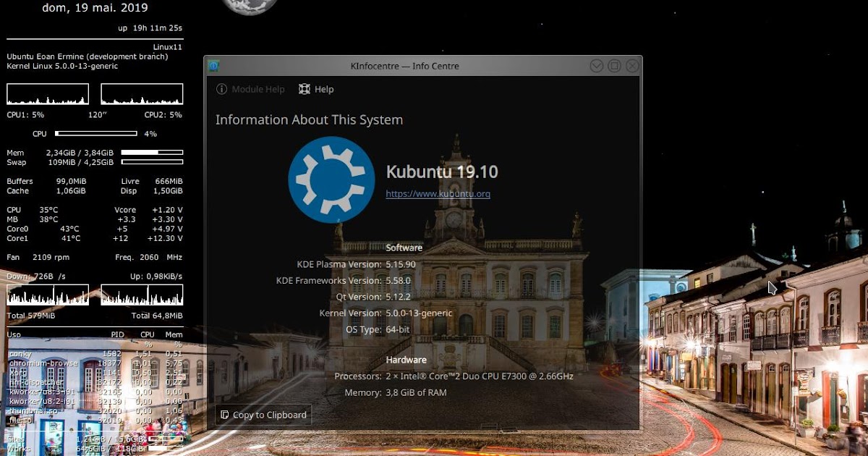The width and height of the screenshot is (868, 456).
Task: Click 'Total 64,8MiB' upload total
Action: click(x=157, y=316)
